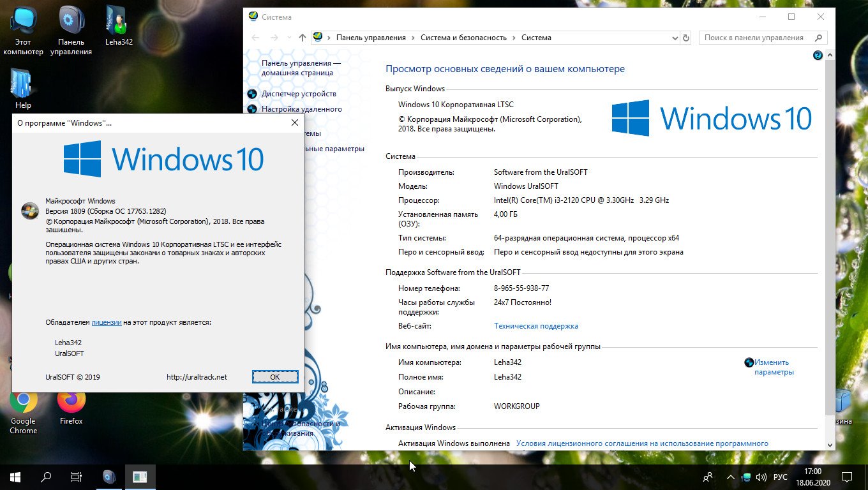Click Изменить параметры link

[x=774, y=367]
